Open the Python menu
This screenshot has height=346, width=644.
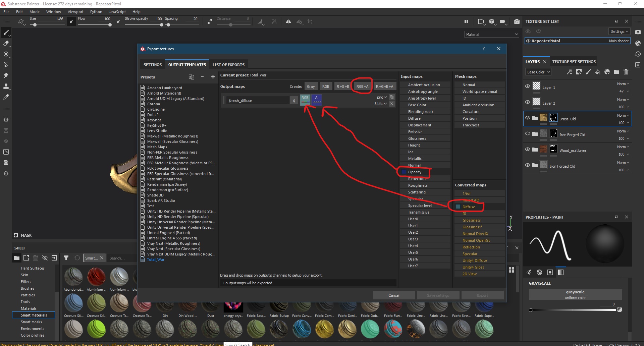pyautogui.click(x=96, y=12)
